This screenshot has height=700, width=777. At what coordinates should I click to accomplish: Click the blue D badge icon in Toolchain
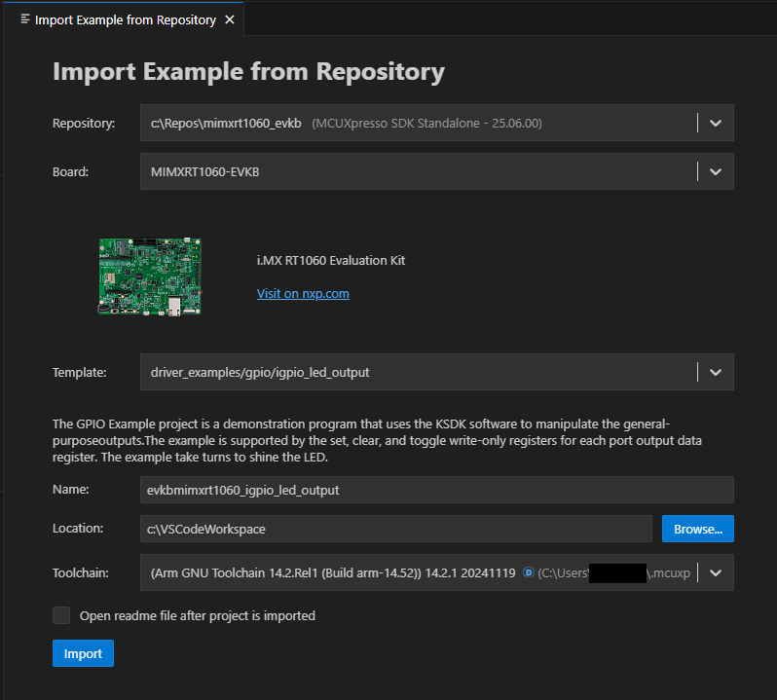pos(528,572)
